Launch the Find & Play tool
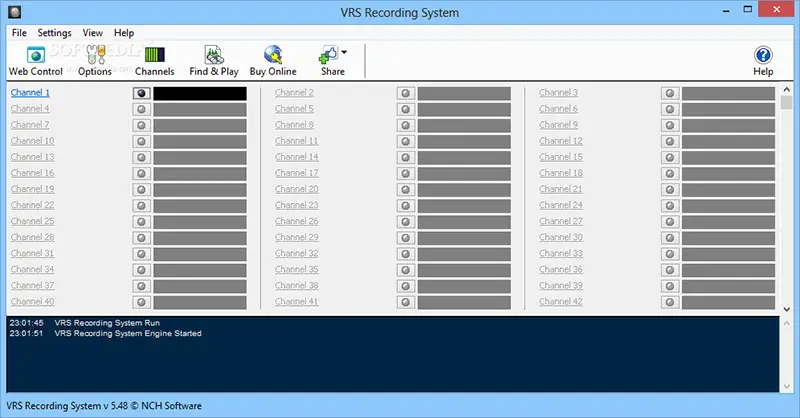 (x=214, y=55)
